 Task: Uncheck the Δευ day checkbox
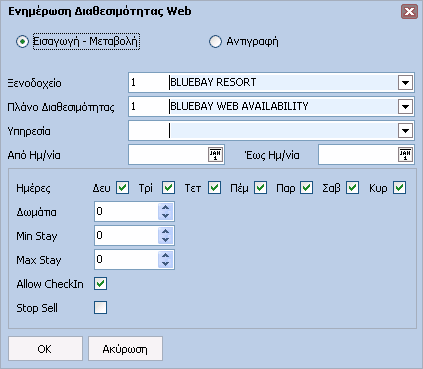(x=123, y=188)
